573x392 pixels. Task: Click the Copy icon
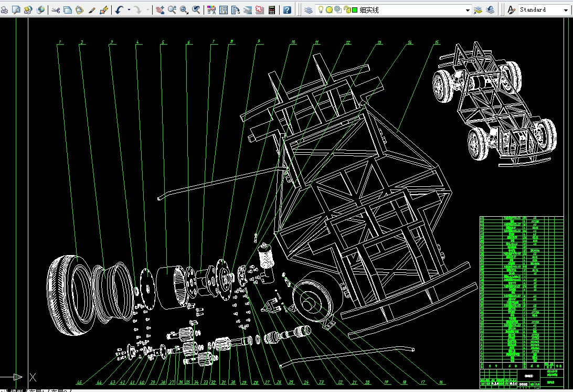[68, 10]
